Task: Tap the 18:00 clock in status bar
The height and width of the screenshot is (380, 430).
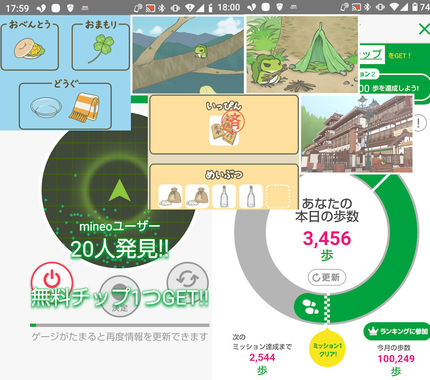Action: click(x=229, y=7)
